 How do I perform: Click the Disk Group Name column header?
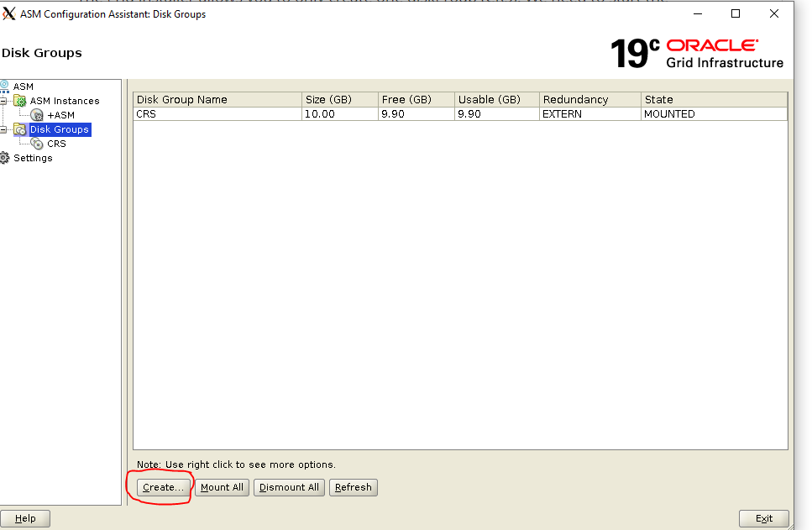pyautogui.click(x=217, y=99)
